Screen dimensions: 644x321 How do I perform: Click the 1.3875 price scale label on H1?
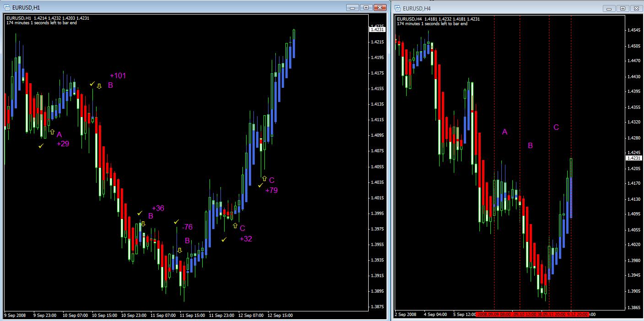[x=378, y=307]
